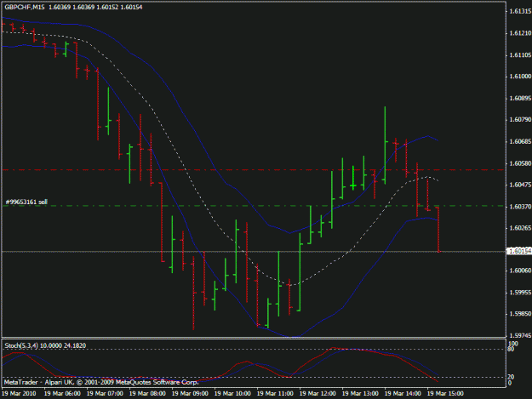The image size is (532, 399).
Task: Select the green dashed sell order line
Action: 254,206
